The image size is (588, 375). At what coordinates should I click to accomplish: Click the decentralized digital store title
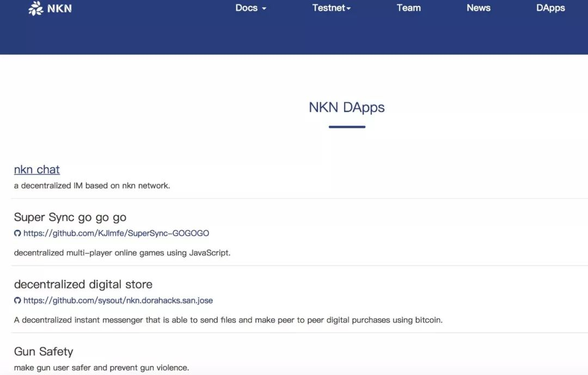pyautogui.click(x=83, y=284)
